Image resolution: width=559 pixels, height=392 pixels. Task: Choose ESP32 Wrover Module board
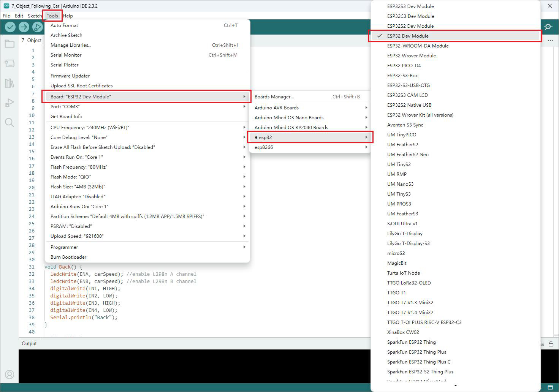point(455,55)
